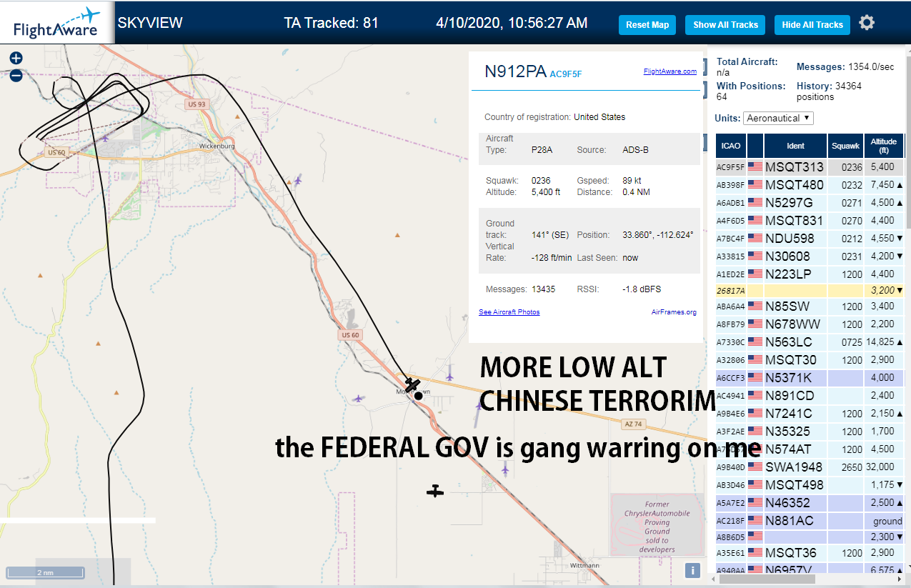Click Show All Tracks button
The width and height of the screenshot is (911, 588).
coord(725,25)
